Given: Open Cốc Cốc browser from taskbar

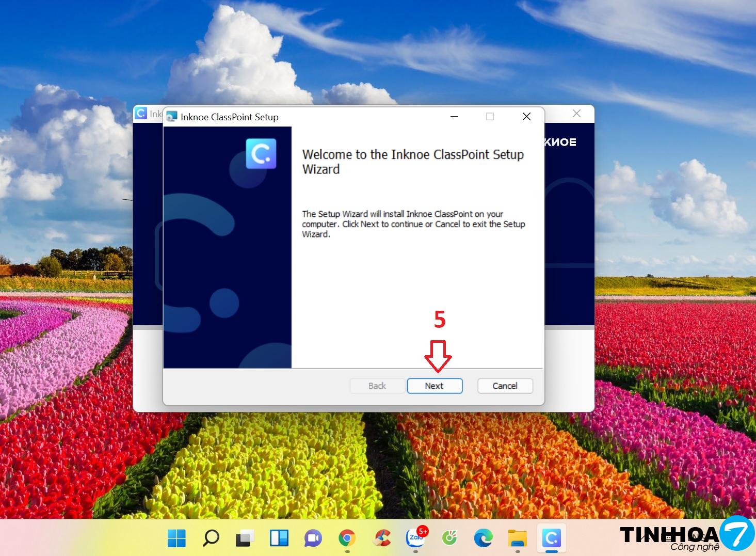Looking at the screenshot, I should click(449, 538).
